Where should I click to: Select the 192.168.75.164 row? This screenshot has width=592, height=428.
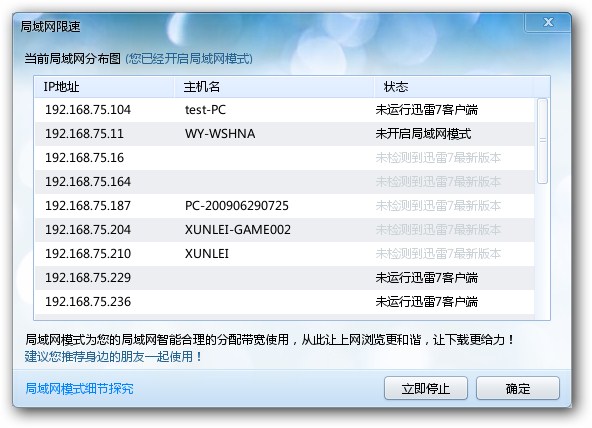point(285,182)
